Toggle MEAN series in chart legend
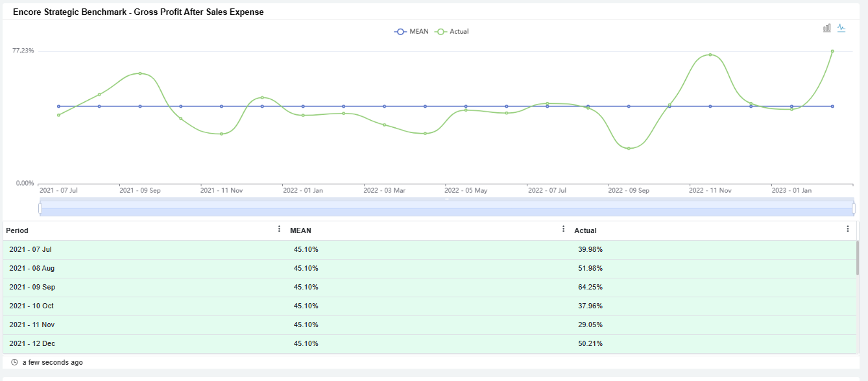This screenshot has width=868, height=381. [x=411, y=31]
